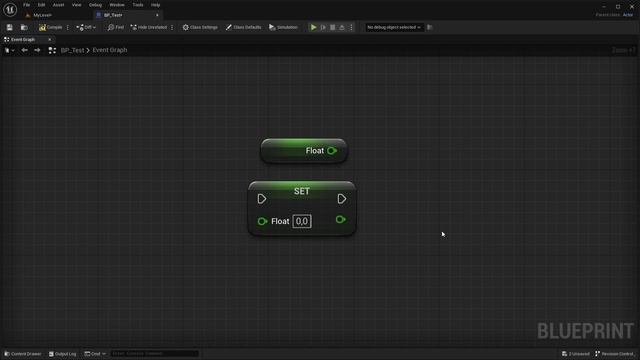The height and width of the screenshot is (360, 640).
Task: Toggle Hide Unrelated nodes
Action: point(149,27)
